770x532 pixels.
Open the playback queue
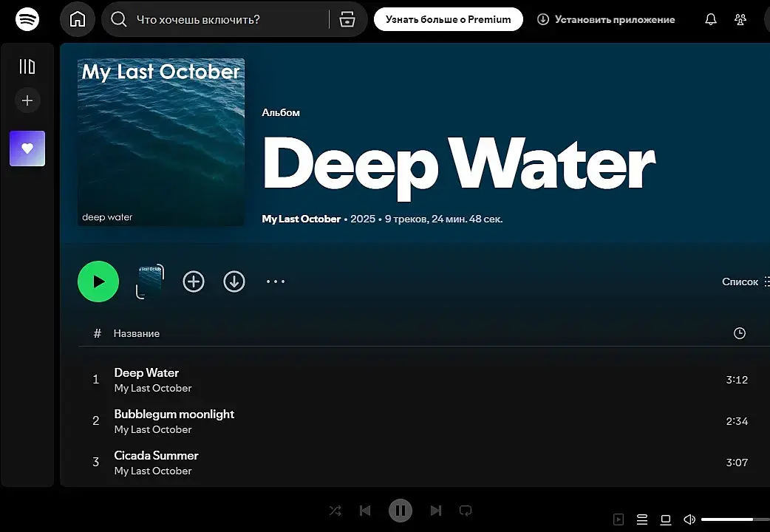[x=642, y=519]
